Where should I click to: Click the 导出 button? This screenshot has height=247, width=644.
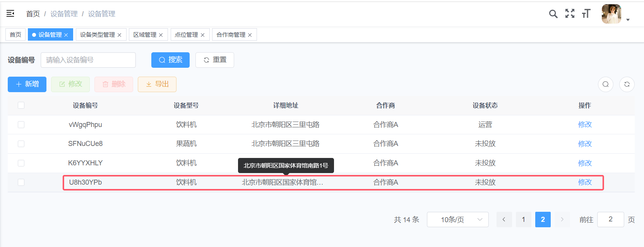click(x=157, y=84)
